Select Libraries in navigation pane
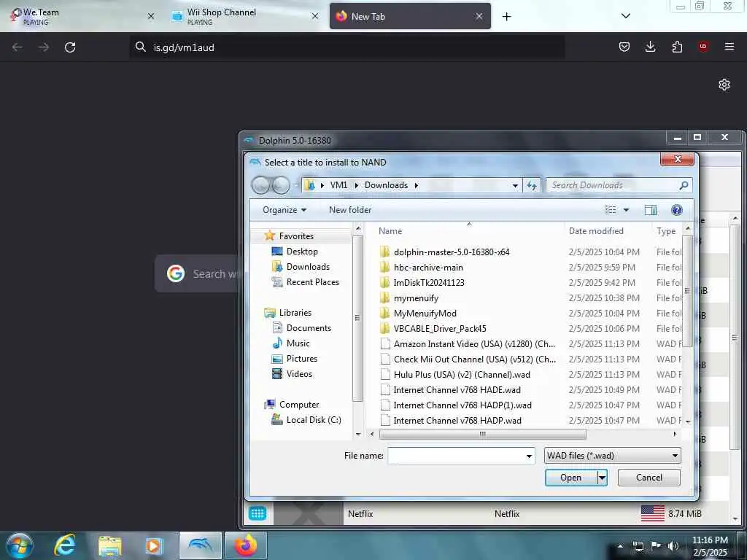The width and height of the screenshot is (747, 560). [x=295, y=313]
